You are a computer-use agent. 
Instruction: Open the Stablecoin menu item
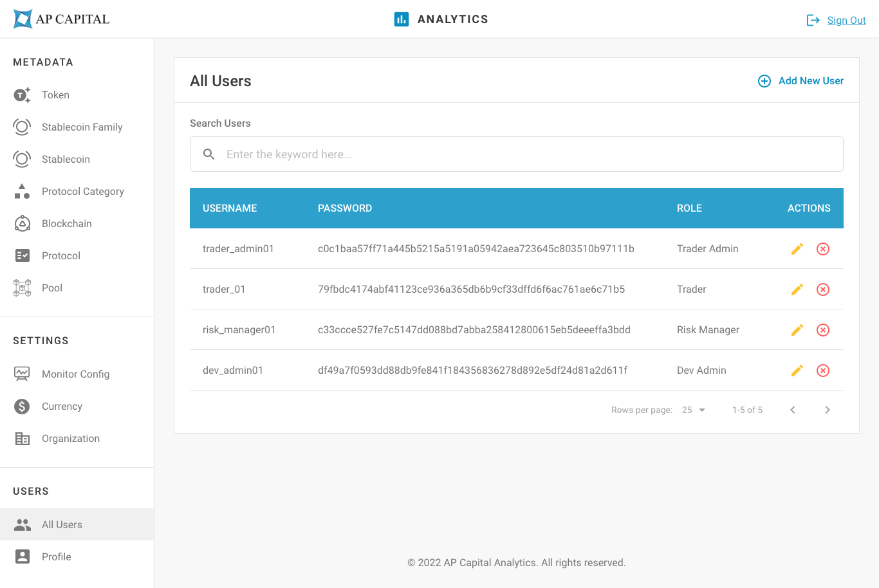77,160
